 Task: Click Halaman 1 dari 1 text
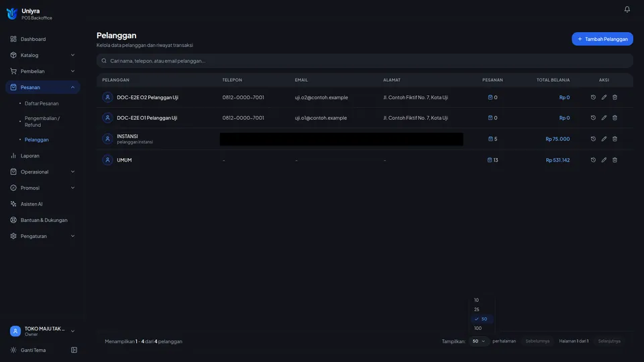tap(574, 341)
